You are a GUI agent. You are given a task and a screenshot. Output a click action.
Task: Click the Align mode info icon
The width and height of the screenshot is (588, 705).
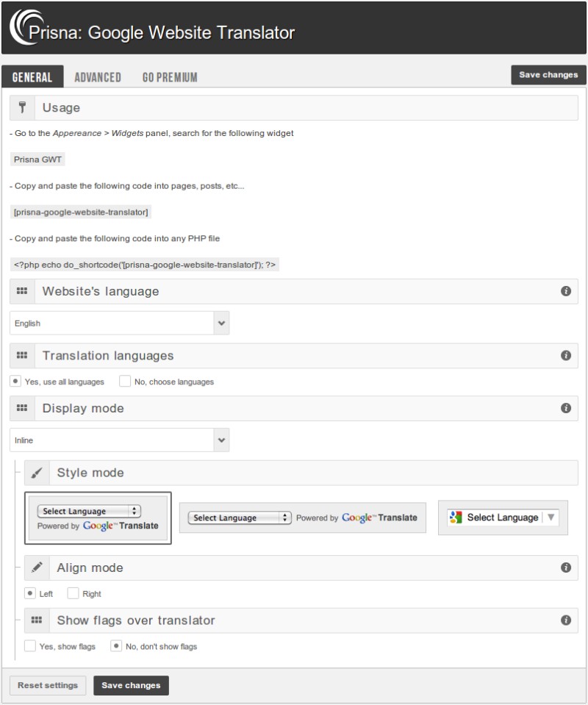coord(566,568)
